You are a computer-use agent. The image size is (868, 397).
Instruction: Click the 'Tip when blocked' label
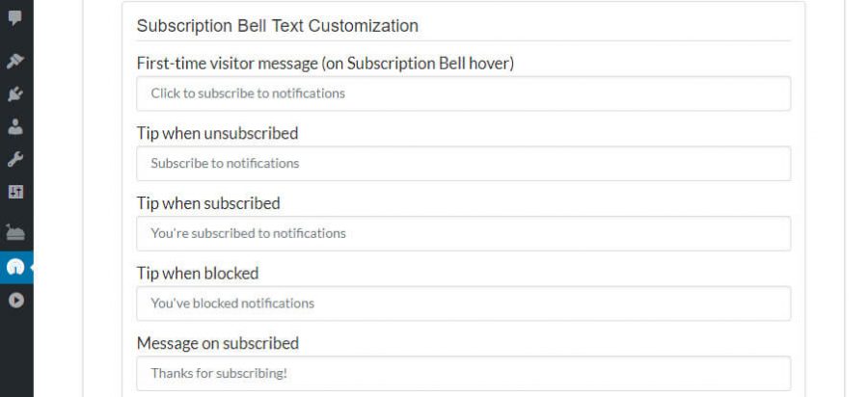pos(198,274)
